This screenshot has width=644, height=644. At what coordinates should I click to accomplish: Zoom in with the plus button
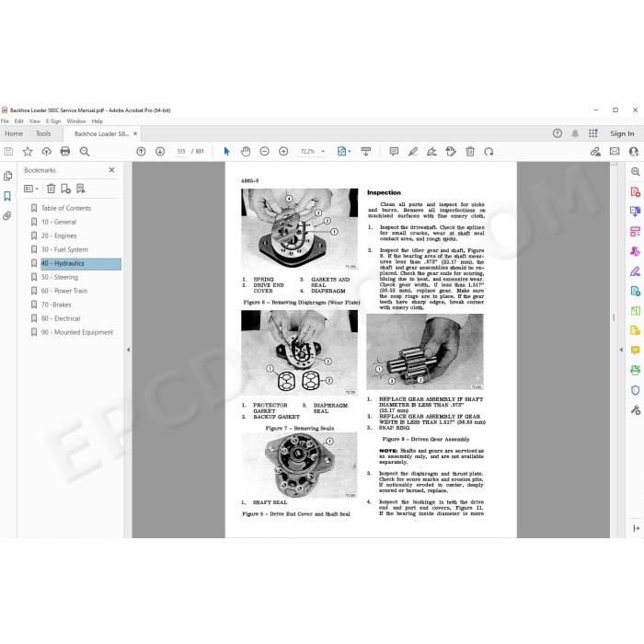[x=283, y=152]
